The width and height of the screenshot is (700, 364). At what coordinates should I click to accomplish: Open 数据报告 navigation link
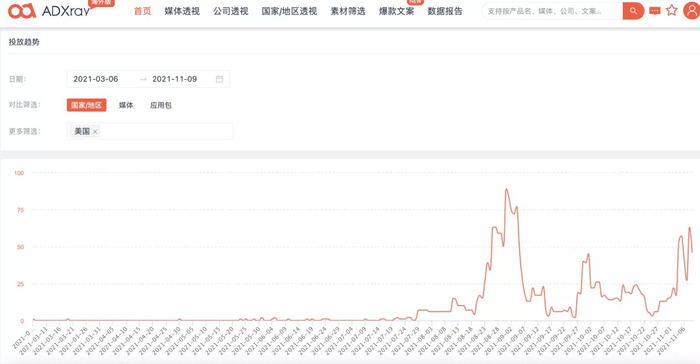(x=445, y=11)
